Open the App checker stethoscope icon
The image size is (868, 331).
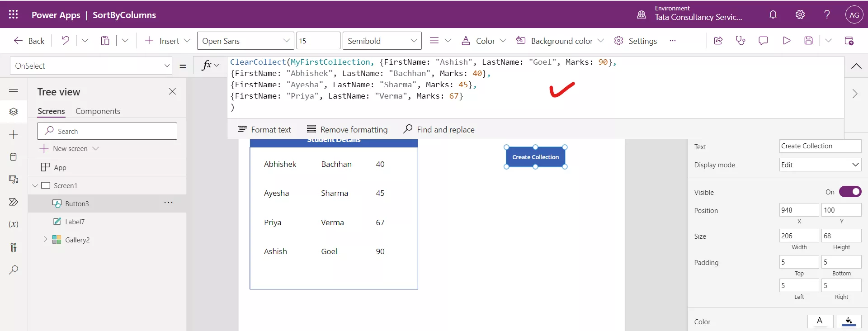[x=741, y=41]
